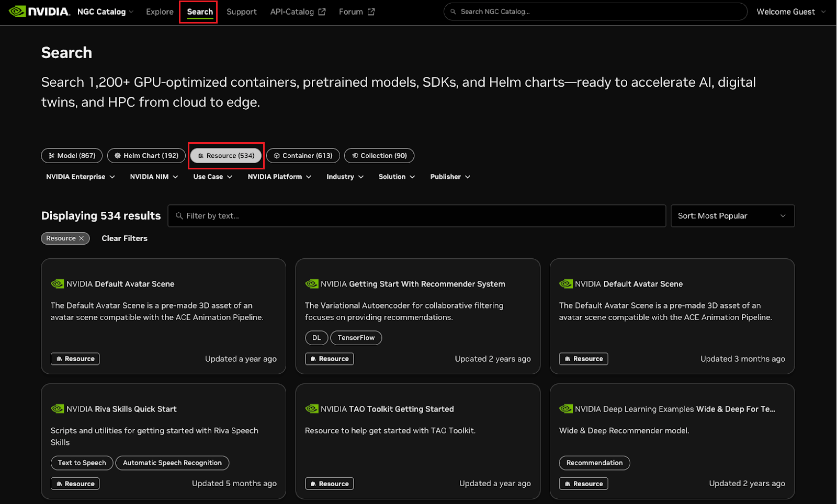Click the Recommendation tag
The image size is (837, 504).
[x=594, y=463]
